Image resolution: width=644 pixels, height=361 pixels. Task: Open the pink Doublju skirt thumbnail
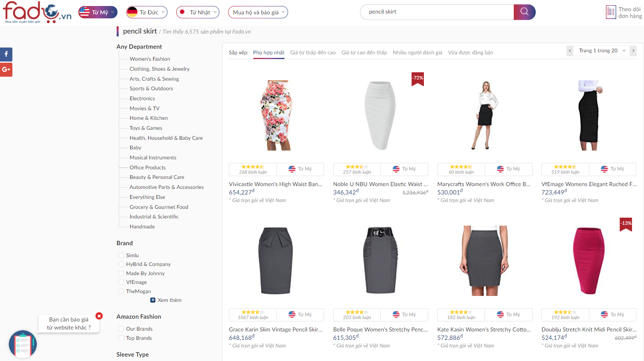click(x=588, y=260)
